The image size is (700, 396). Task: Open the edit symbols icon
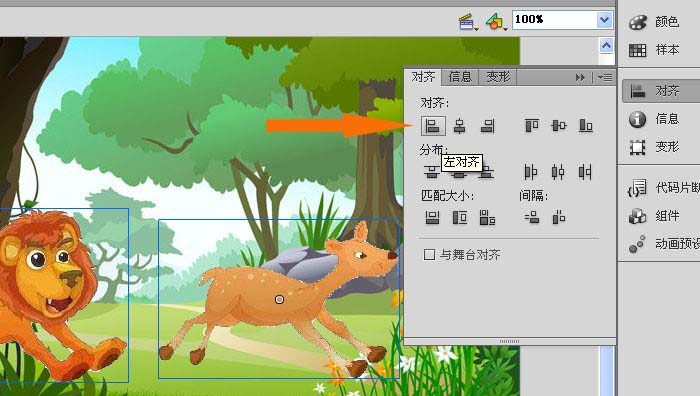coord(495,21)
